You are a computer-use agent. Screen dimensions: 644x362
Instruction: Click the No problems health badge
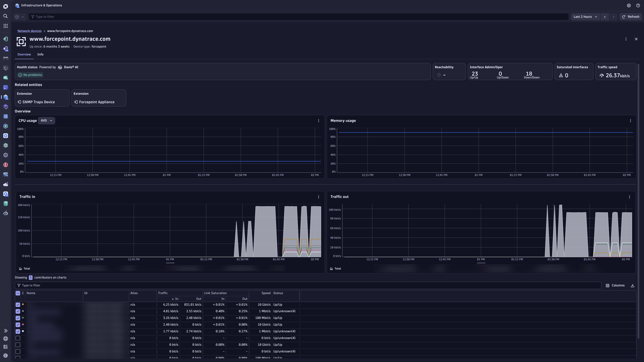pyautogui.click(x=30, y=75)
